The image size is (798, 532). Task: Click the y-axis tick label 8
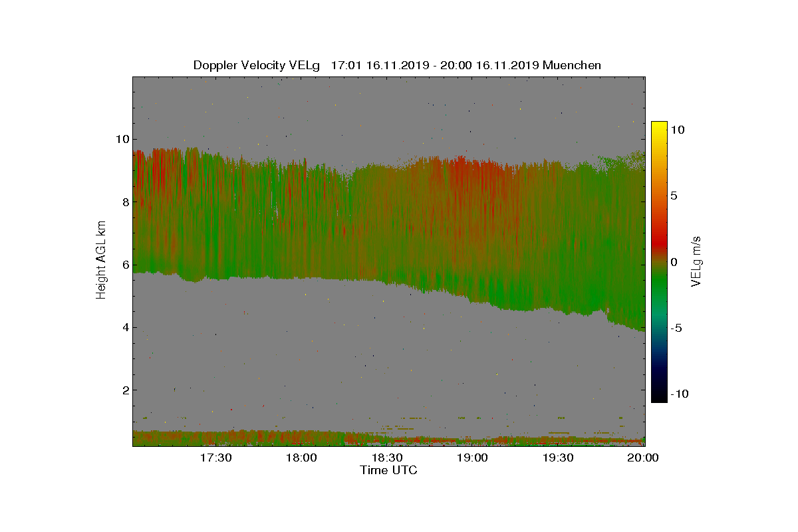coord(124,201)
